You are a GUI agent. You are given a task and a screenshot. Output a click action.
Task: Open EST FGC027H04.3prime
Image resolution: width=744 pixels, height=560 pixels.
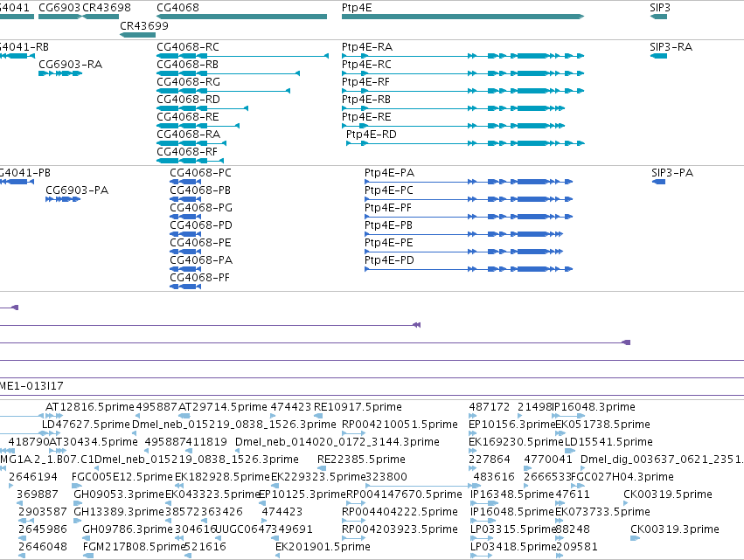tap(622, 477)
